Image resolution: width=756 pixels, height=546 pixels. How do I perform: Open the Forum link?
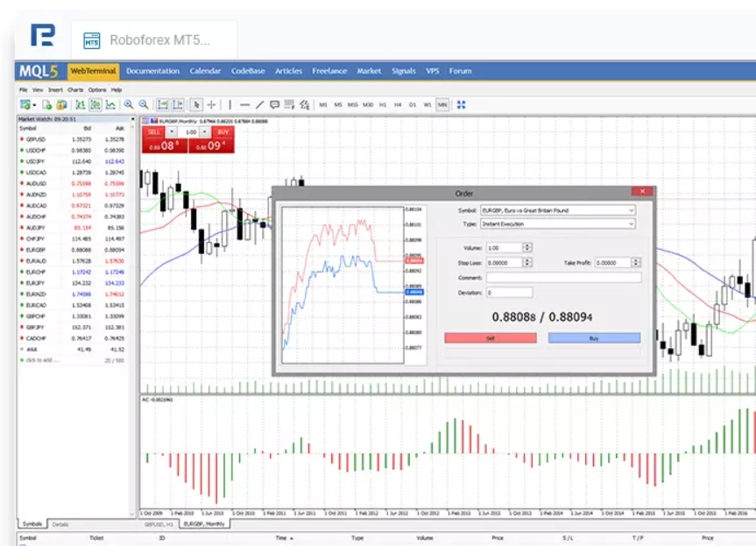coord(461,71)
